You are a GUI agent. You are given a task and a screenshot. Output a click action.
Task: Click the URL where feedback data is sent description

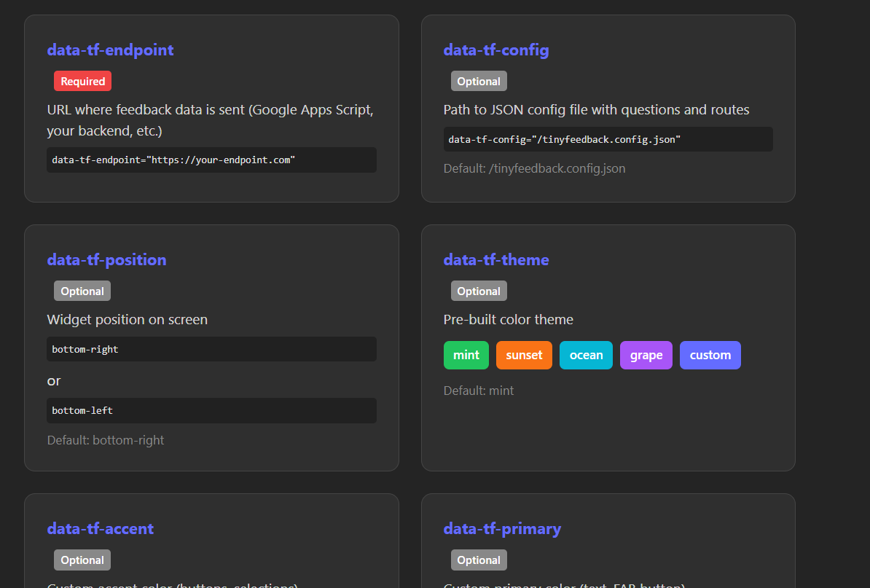pyautogui.click(x=211, y=120)
